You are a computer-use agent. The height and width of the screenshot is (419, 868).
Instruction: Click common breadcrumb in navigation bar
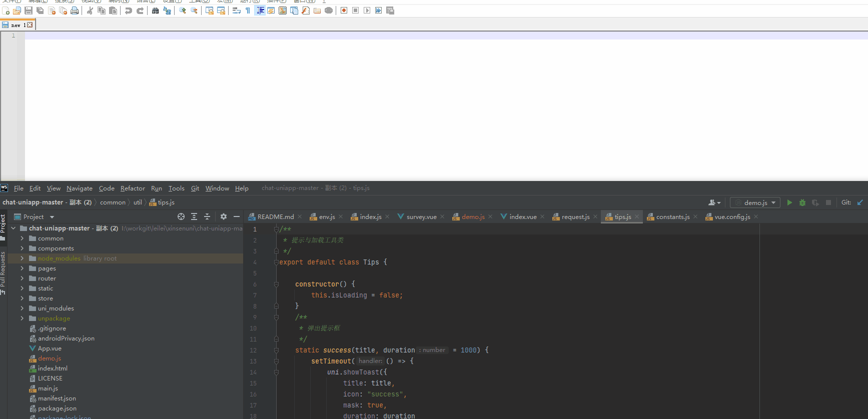[x=113, y=202]
